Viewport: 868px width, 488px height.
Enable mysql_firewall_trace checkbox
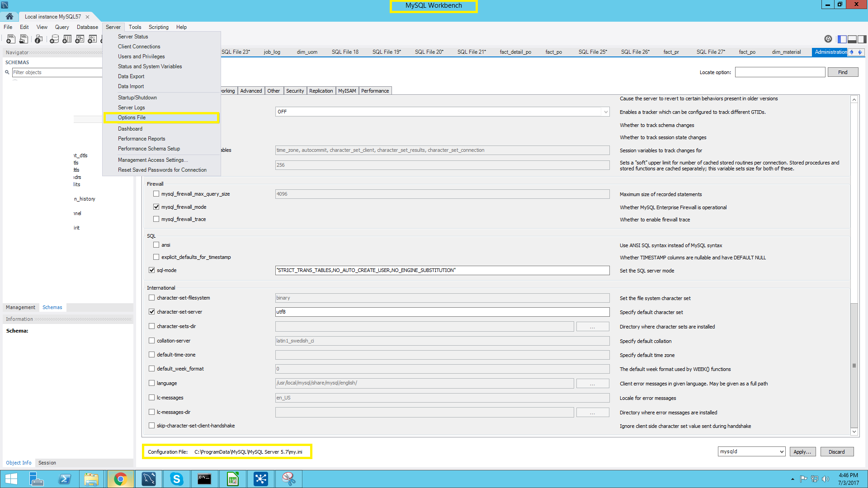pos(156,219)
